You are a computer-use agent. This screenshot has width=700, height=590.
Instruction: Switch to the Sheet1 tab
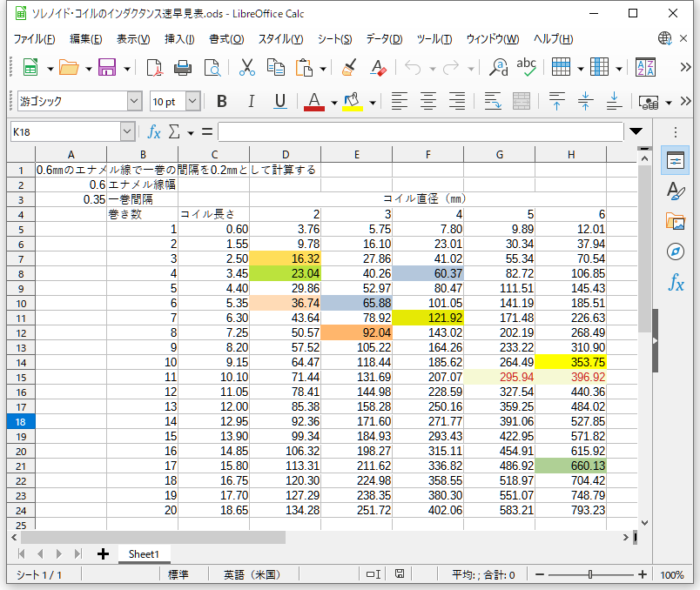(144, 553)
